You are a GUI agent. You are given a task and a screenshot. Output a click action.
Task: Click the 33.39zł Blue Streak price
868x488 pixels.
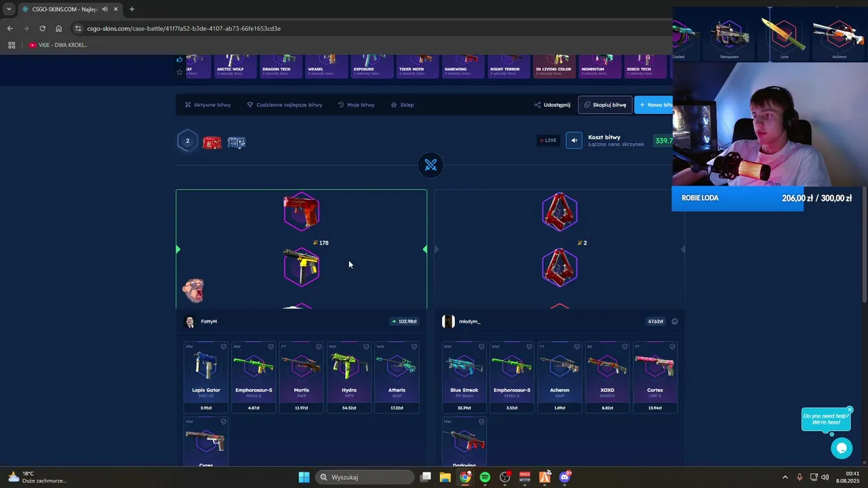coord(465,408)
